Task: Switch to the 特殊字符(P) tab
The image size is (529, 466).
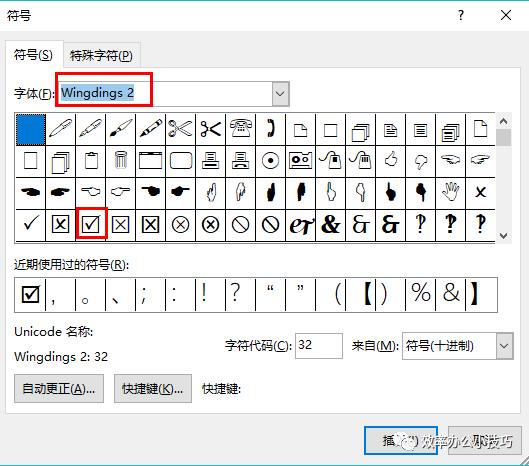Action: pos(101,55)
